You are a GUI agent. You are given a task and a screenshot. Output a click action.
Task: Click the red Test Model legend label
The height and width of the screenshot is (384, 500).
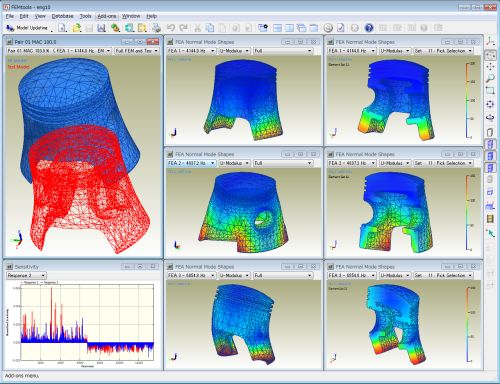click(x=18, y=67)
